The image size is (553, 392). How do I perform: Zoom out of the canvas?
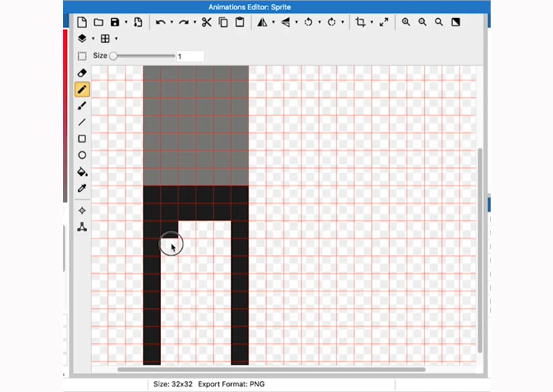(x=422, y=22)
